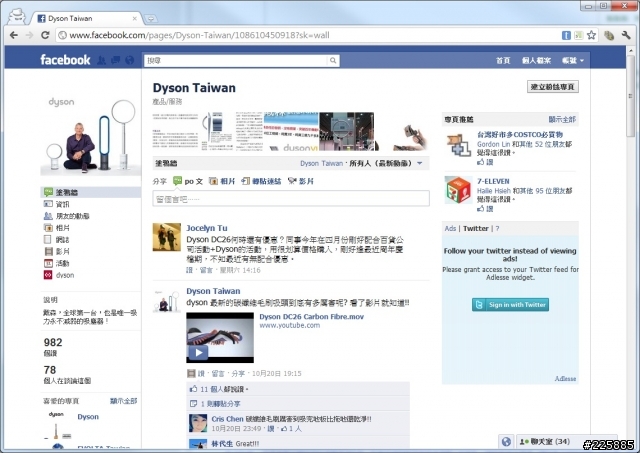The height and width of the screenshot is (453, 640).
Task: Click the globe icon beside chat bar
Action: click(506, 442)
